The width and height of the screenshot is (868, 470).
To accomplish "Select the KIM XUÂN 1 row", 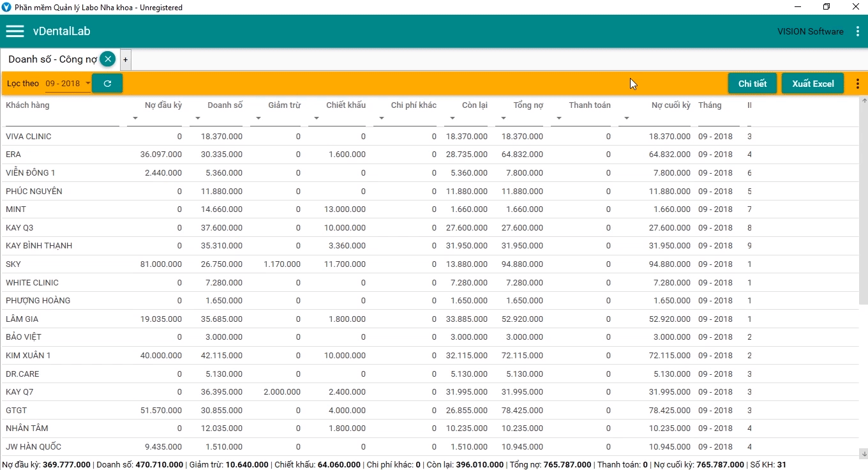I will pos(430,356).
